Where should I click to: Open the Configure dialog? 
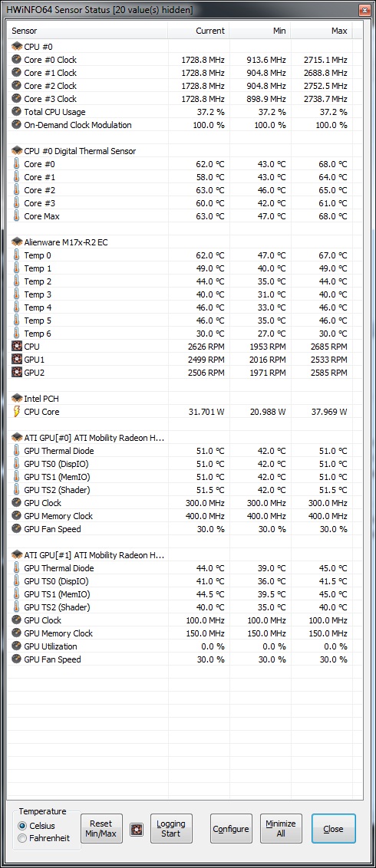pyautogui.click(x=231, y=829)
